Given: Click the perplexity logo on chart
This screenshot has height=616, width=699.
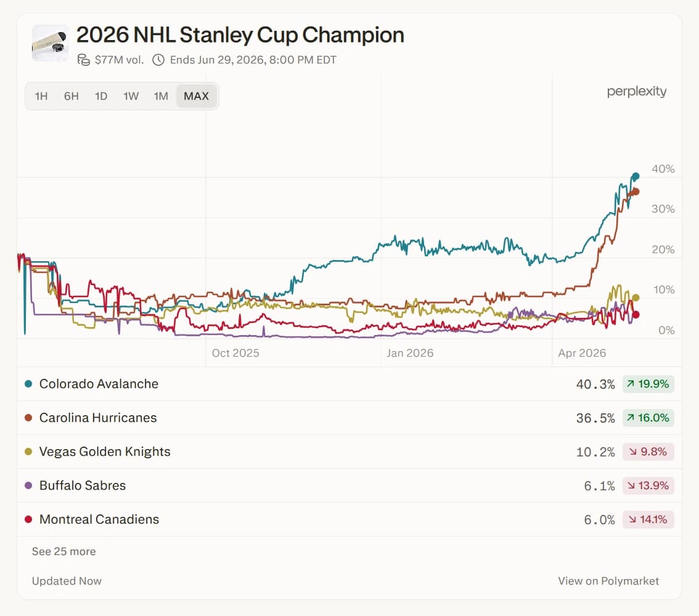Looking at the screenshot, I should click(x=637, y=91).
